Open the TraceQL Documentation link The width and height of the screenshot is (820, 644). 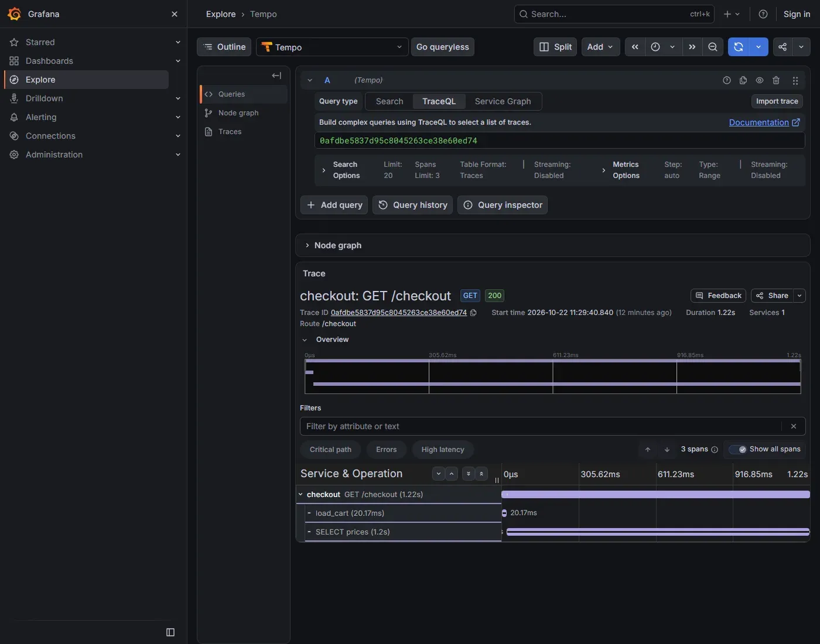pyautogui.click(x=764, y=122)
